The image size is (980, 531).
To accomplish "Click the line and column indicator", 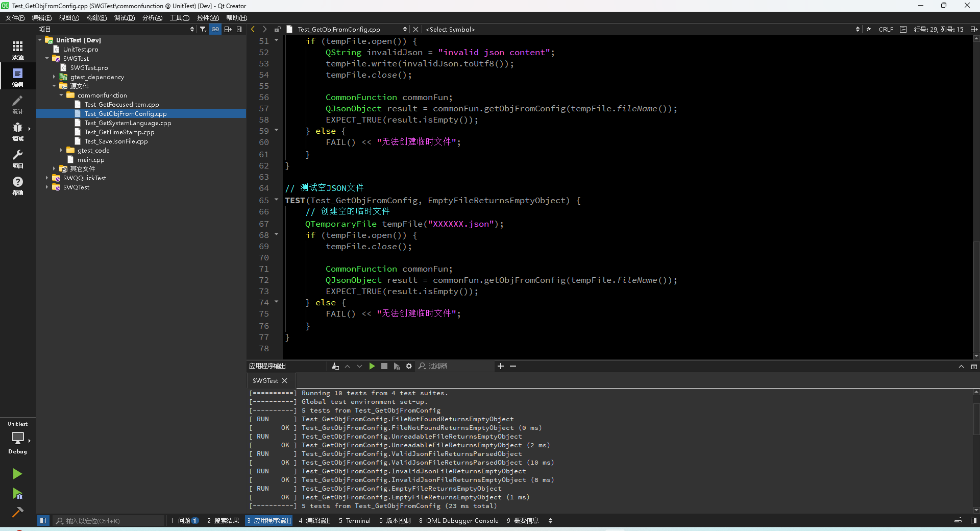I will click(x=939, y=29).
